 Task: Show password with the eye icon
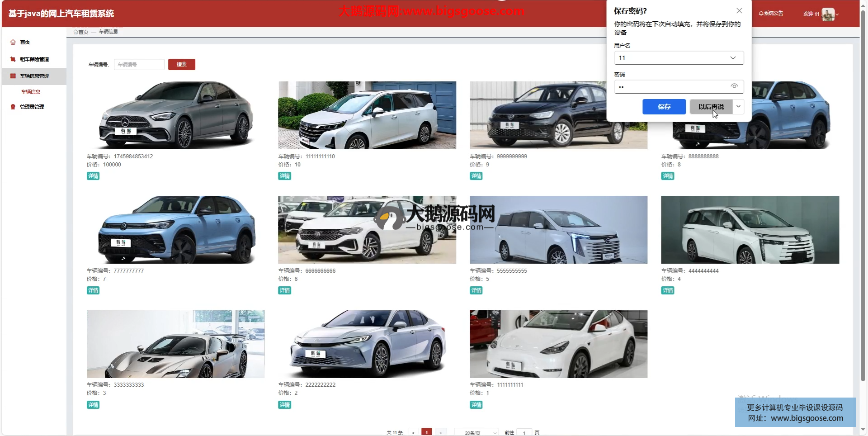pyautogui.click(x=734, y=86)
